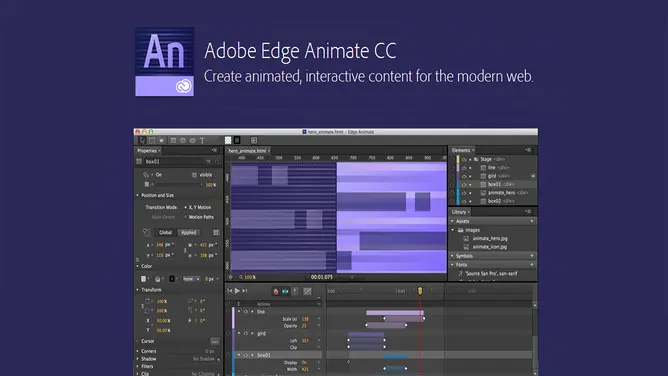This screenshot has height=376, width=668.
Task: Toggle visibility eye for Stage element
Action: click(x=464, y=160)
